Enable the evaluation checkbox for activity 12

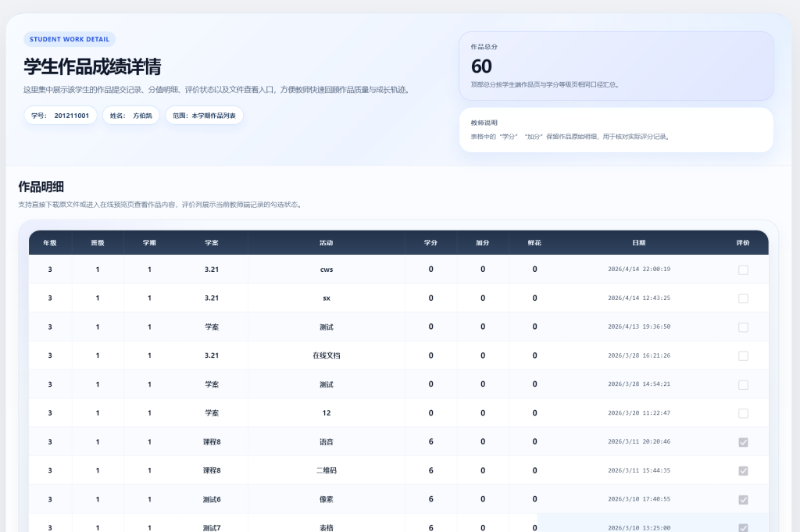coord(743,413)
